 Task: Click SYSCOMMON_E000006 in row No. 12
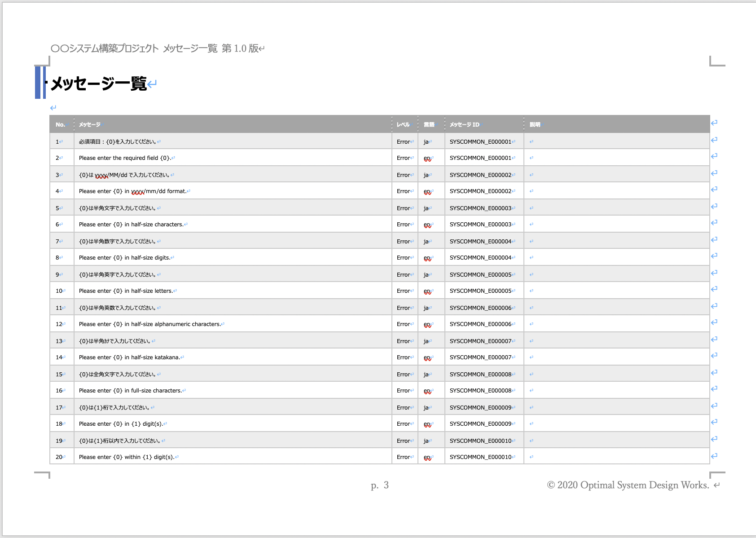coord(480,324)
